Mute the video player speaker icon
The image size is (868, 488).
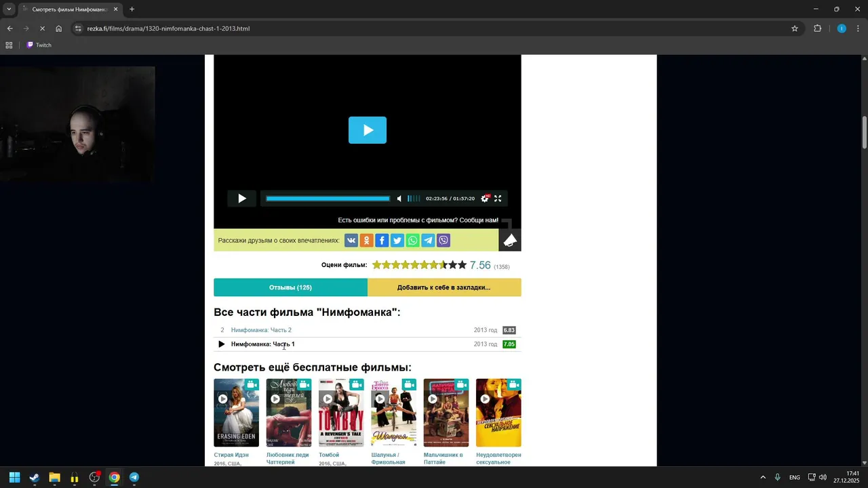(399, 199)
